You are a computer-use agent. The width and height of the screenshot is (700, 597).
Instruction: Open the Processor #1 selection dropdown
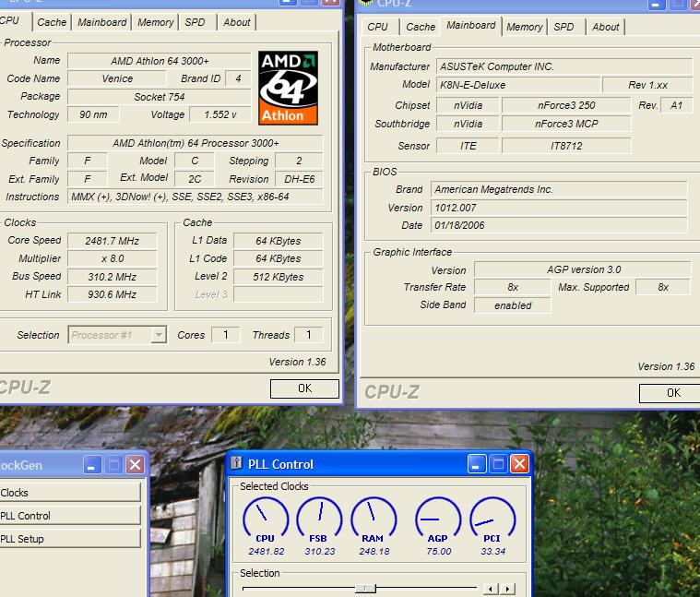point(159,334)
